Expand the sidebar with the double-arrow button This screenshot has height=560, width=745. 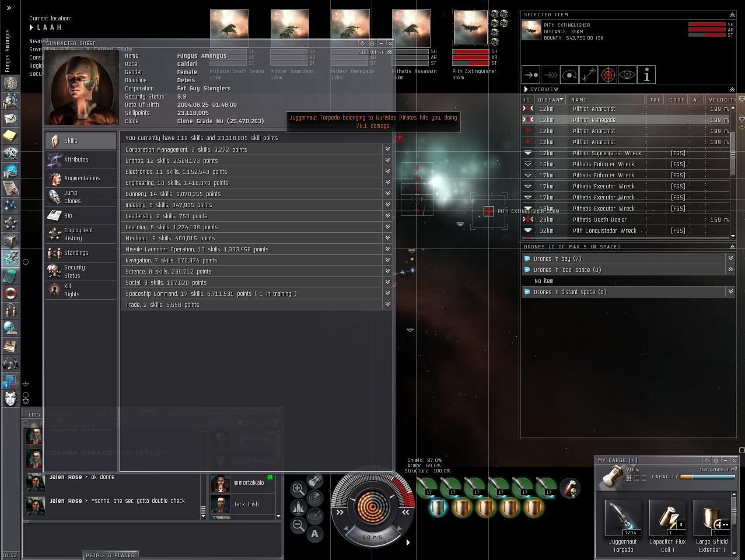pyautogui.click(x=9, y=8)
